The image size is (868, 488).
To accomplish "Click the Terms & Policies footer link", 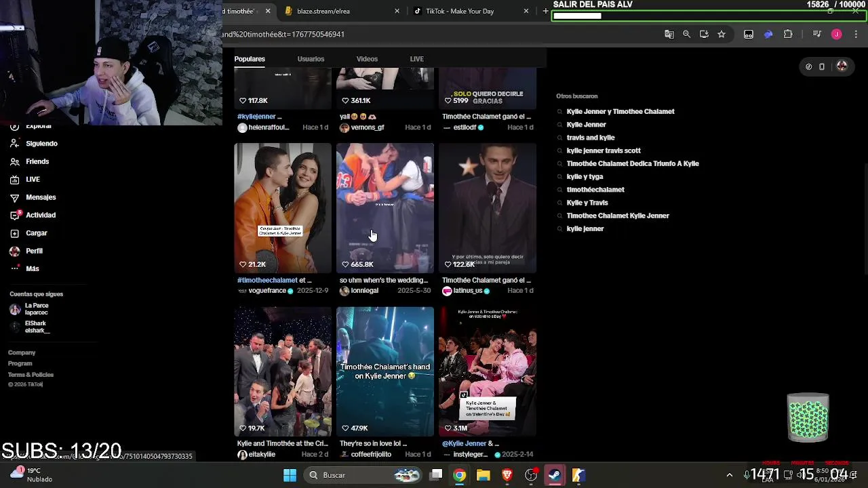I will tap(31, 375).
